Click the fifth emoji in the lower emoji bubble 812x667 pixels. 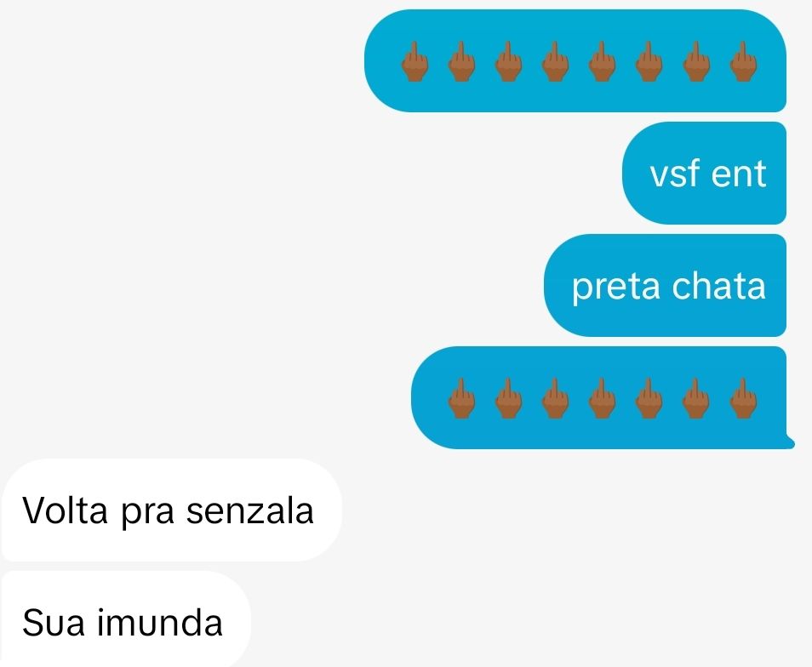pos(649,398)
